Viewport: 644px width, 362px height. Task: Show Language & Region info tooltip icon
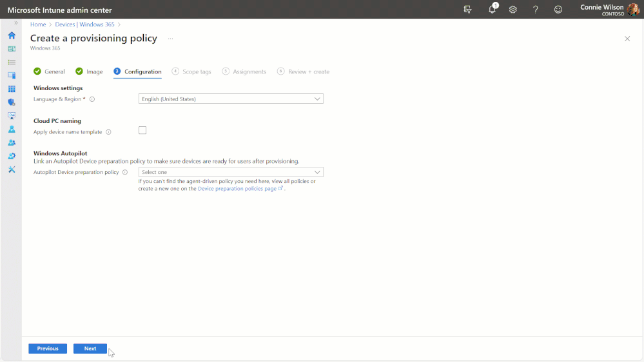coord(92,99)
